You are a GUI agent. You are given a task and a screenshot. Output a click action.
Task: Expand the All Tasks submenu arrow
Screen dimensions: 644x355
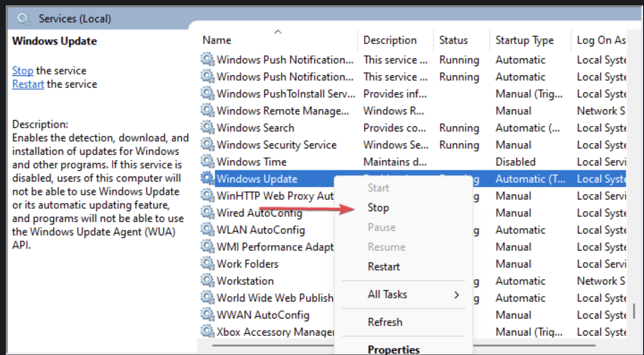click(457, 295)
